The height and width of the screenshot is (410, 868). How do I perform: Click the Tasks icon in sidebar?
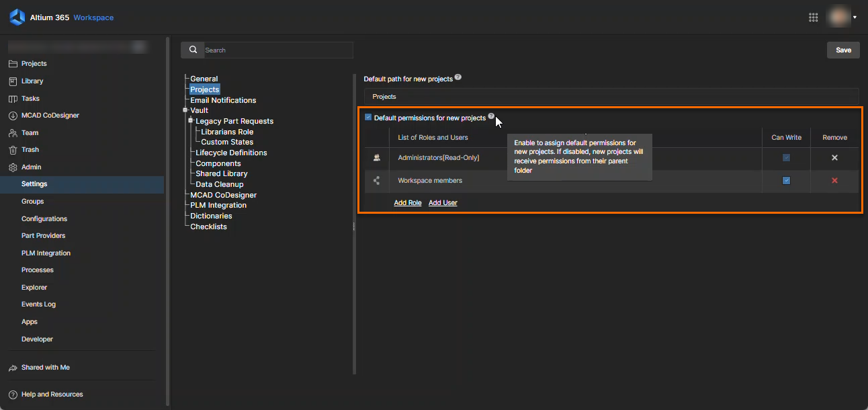click(x=13, y=99)
